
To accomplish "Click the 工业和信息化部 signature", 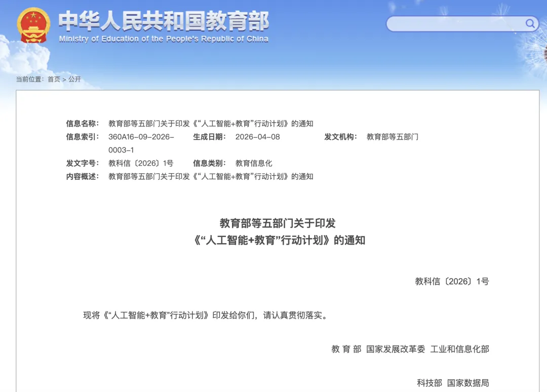I will 460,349.
